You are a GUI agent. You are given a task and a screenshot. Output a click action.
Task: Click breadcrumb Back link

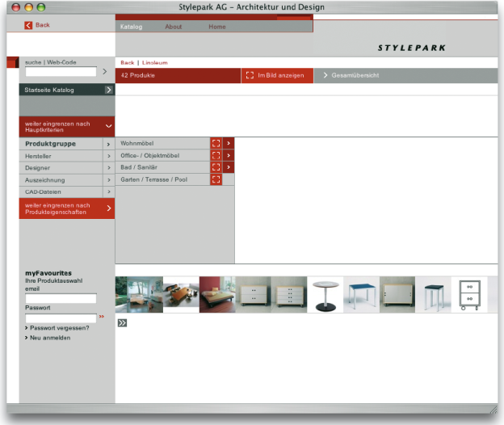[x=128, y=63]
